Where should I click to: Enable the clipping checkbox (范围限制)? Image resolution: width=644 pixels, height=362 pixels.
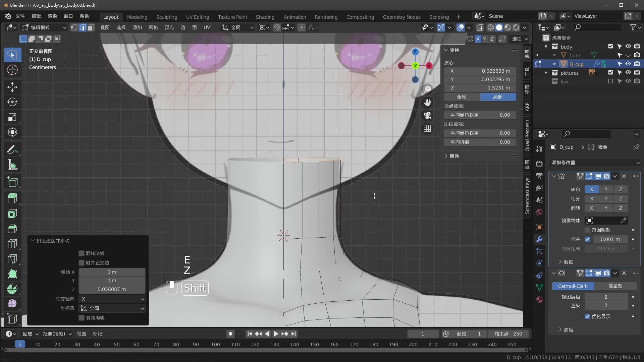point(587,230)
